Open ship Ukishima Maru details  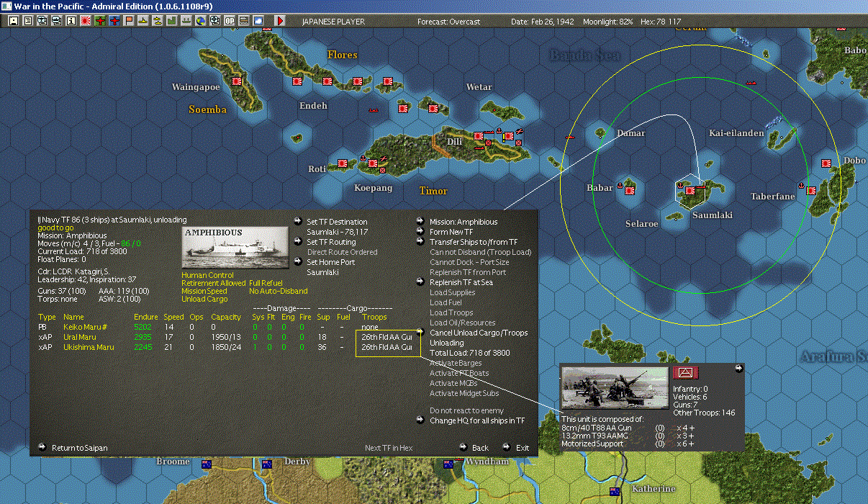pos(89,347)
